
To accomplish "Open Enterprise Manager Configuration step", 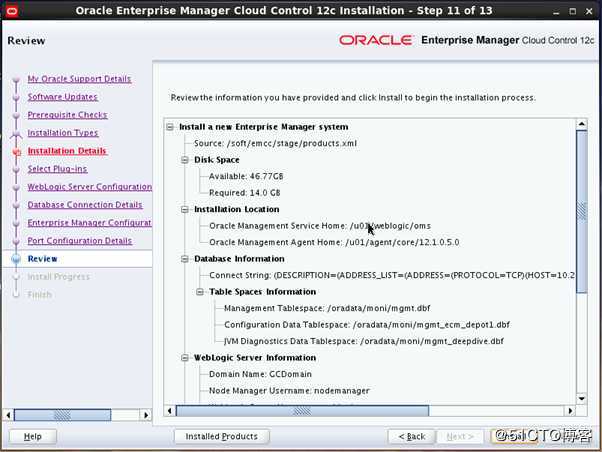I will coord(89,223).
